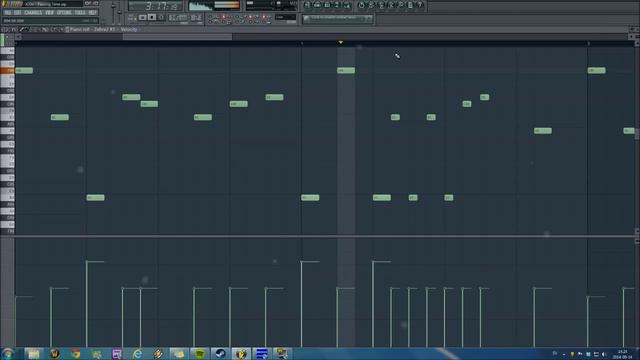The width and height of the screenshot is (640, 360).
Task: Click the online news panel
Action: tap(338, 19)
